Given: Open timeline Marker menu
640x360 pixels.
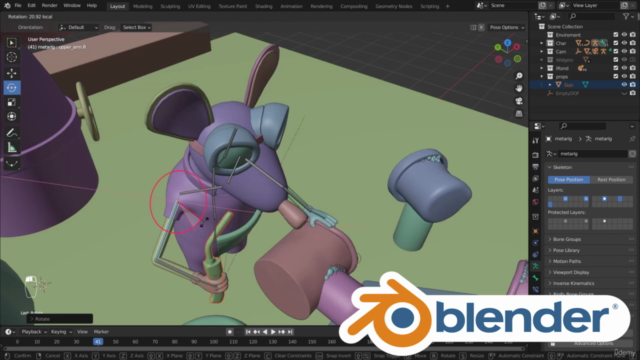Looking at the screenshot, I should pos(101,332).
